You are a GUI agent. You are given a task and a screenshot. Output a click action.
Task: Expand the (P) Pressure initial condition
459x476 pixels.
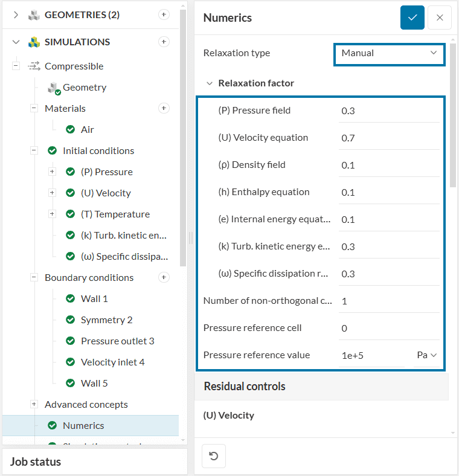pyautogui.click(x=52, y=172)
